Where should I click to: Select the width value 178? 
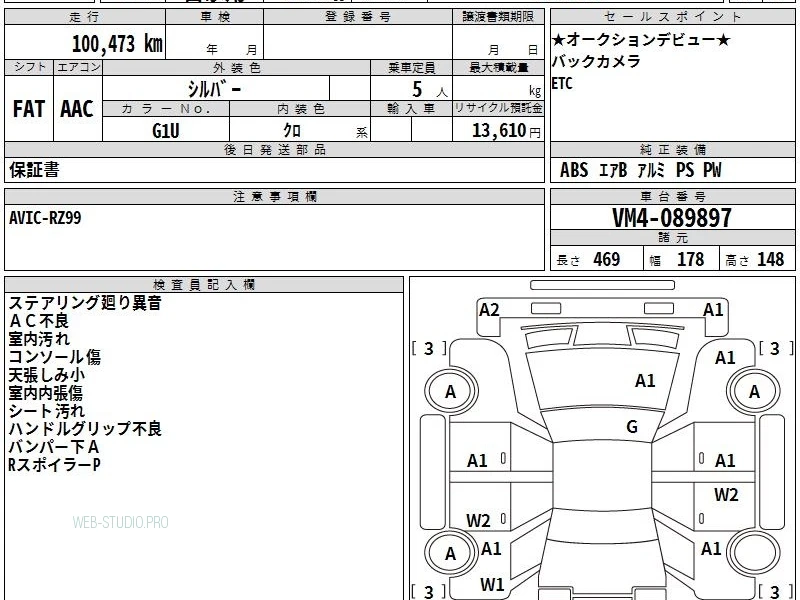[690, 259]
